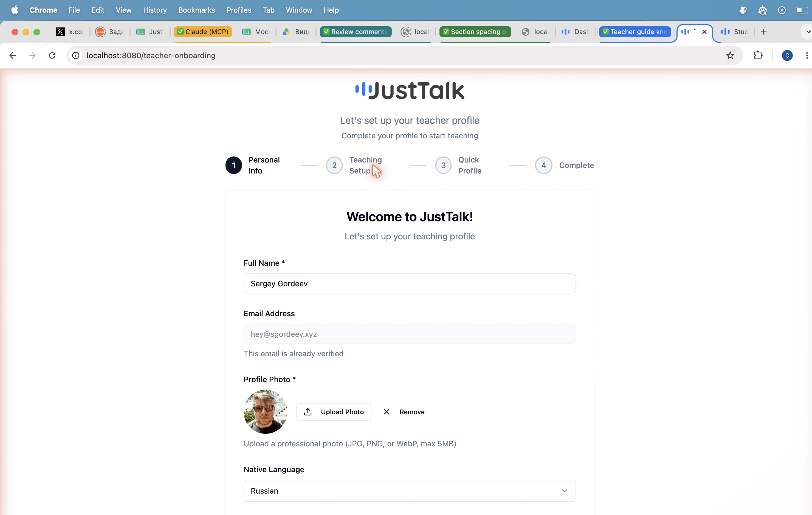Click the step 3 circle

pyautogui.click(x=443, y=165)
